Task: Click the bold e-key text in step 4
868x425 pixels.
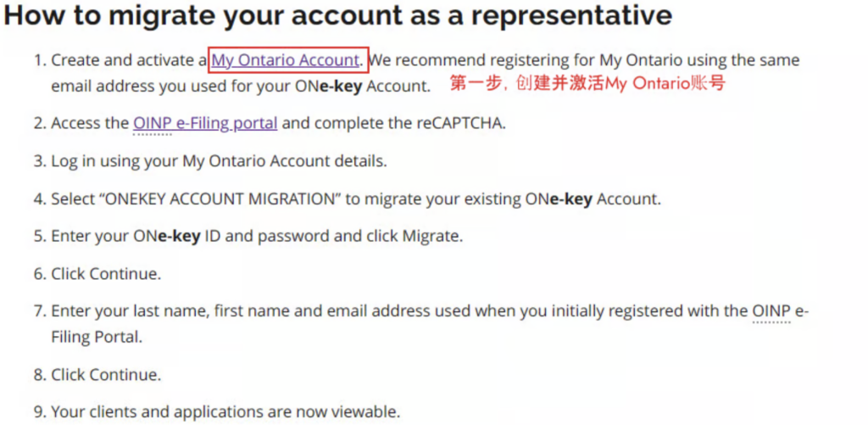Action: 572,199
